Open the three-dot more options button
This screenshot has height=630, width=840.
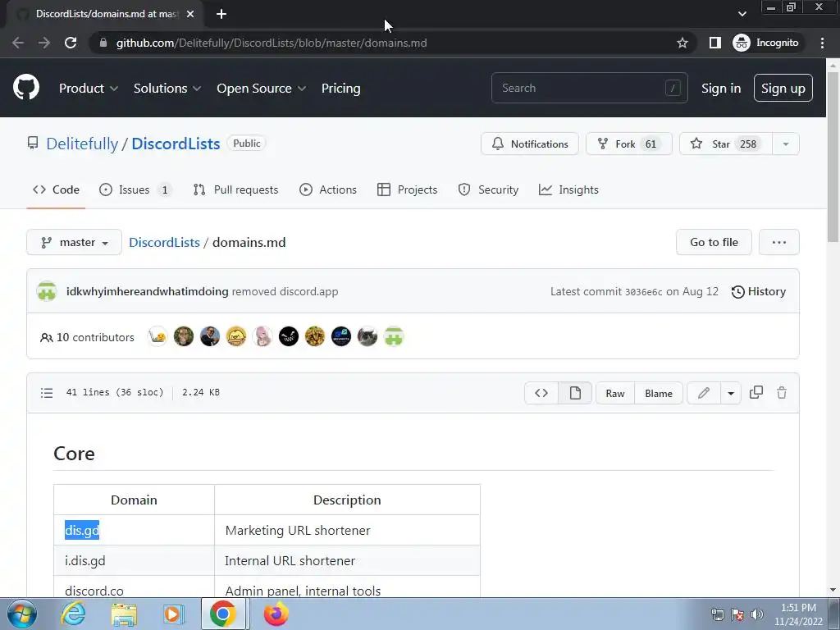click(x=779, y=242)
